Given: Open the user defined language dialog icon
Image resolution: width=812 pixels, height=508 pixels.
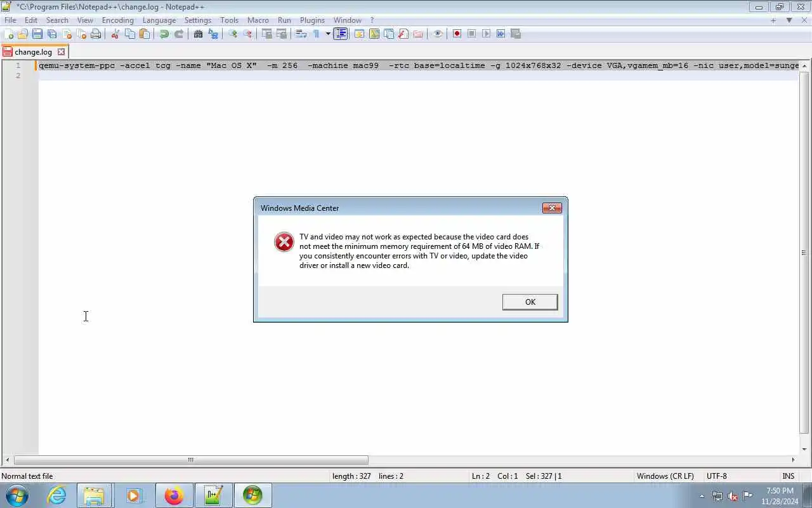Looking at the screenshot, I should tap(359, 34).
